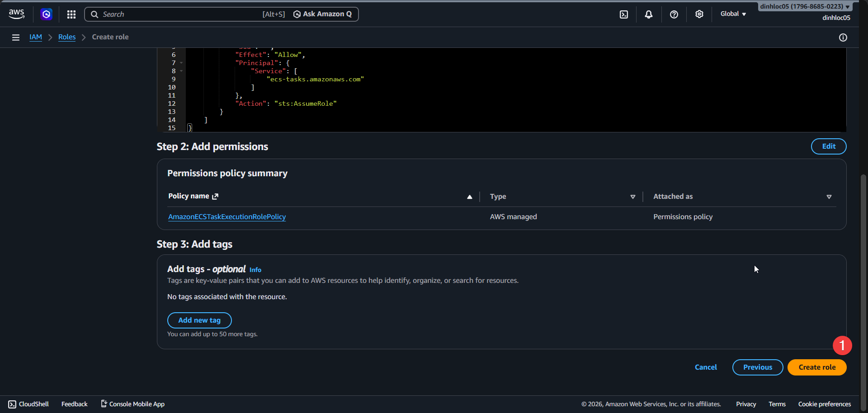Open the dinhloc05 account dropdown

pyautogui.click(x=804, y=6)
